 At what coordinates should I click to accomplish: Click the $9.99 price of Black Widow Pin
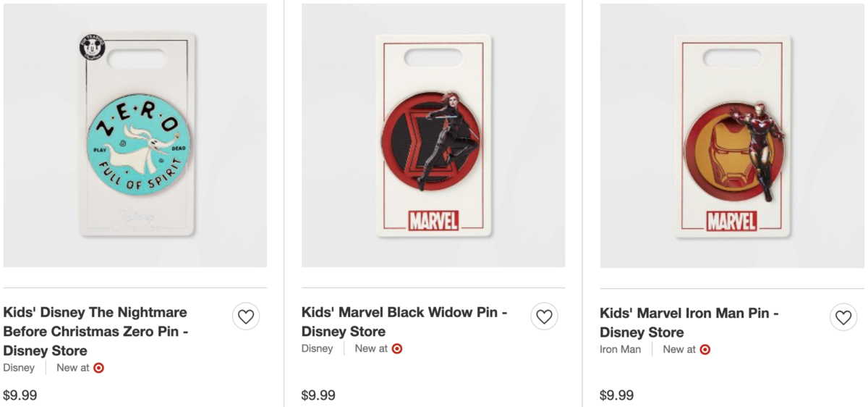[318, 395]
